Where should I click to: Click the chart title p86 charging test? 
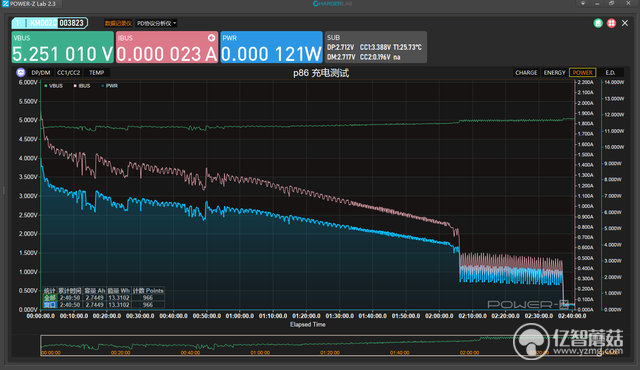click(x=321, y=73)
